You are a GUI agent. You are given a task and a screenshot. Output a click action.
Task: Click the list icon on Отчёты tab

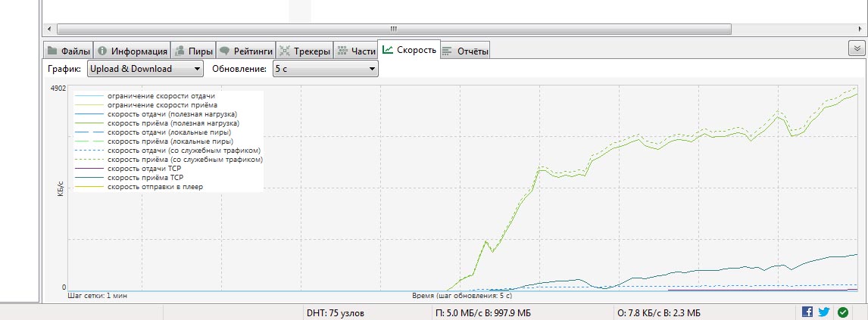(447, 51)
